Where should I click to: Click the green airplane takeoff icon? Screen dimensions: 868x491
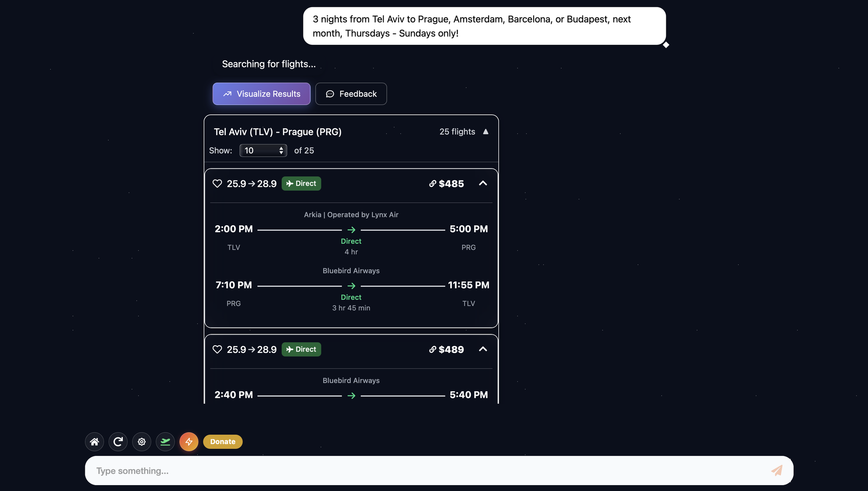[x=165, y=442]
